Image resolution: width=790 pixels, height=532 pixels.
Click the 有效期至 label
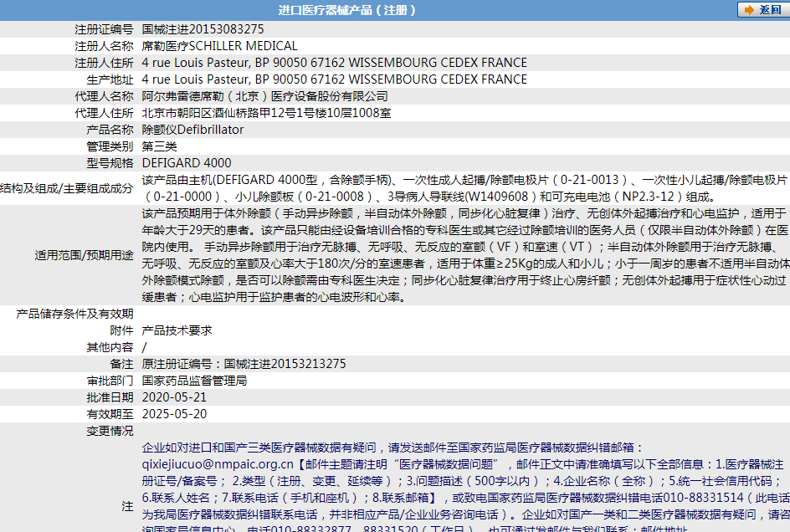110,413
